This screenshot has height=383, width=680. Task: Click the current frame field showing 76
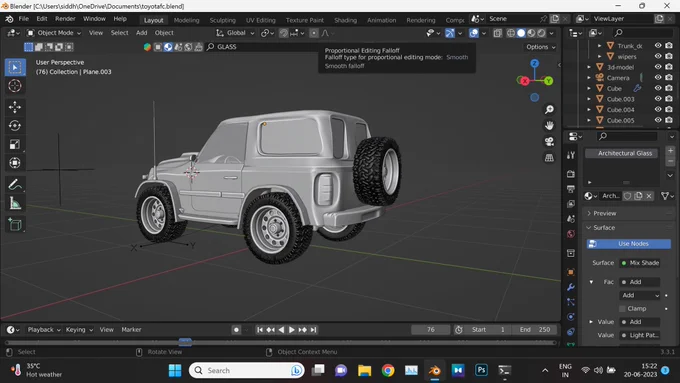(431, 330)
